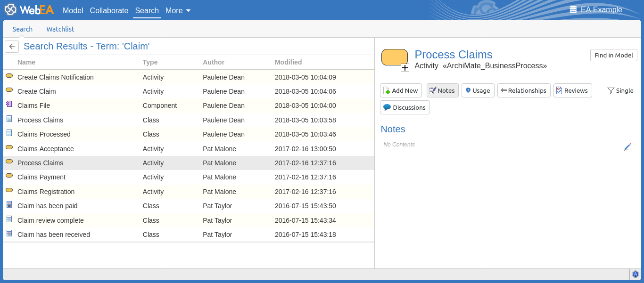
Task: Click the Claim has been paid class icon
Action: (x=9, y=205)
